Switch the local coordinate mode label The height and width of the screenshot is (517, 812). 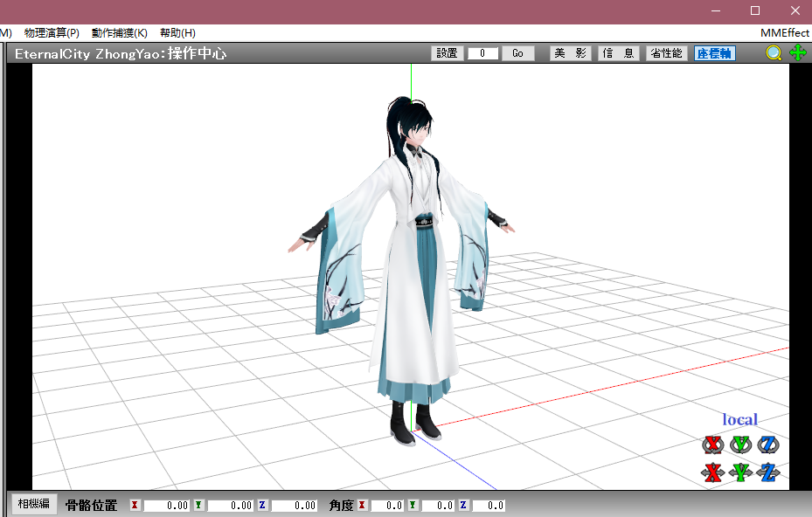(x=739, y=420)
